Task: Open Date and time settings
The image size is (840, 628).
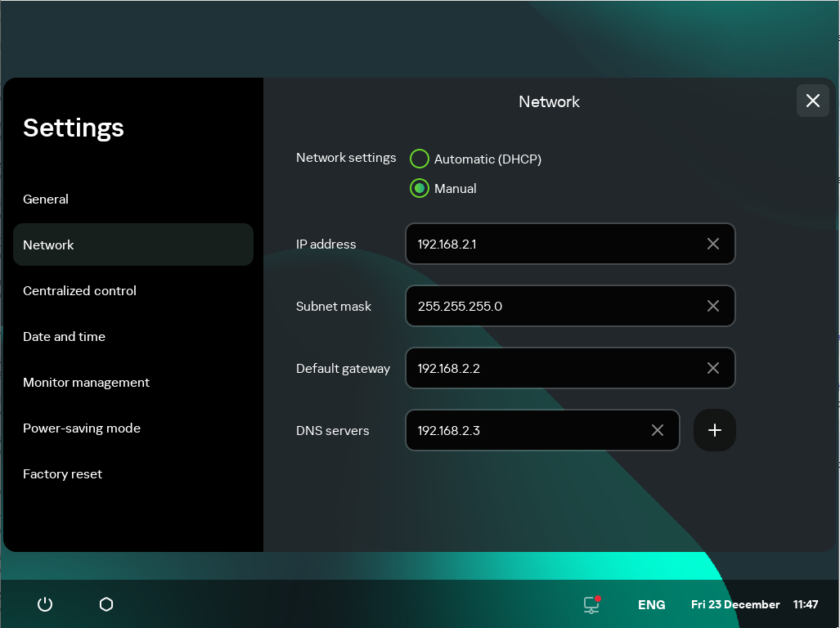Action: 64,336
